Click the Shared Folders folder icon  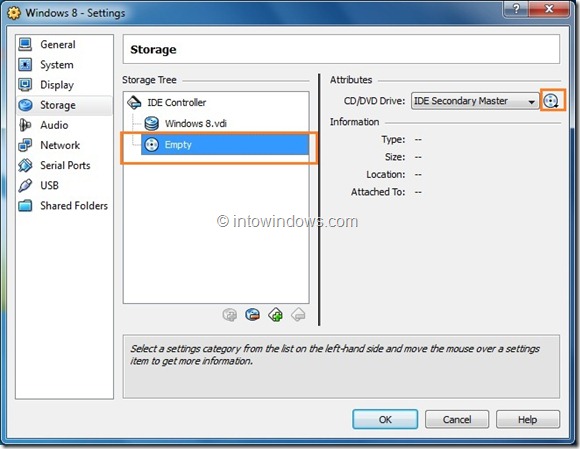[25, 205]
